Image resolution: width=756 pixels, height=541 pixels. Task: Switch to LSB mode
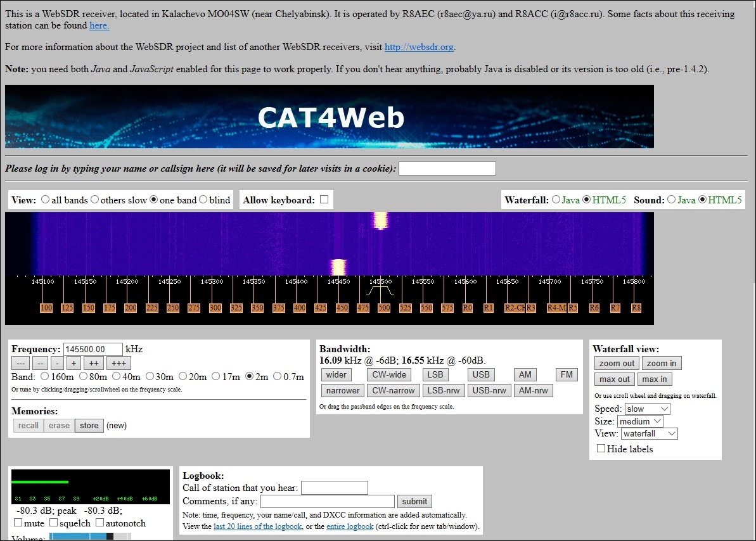435,374
